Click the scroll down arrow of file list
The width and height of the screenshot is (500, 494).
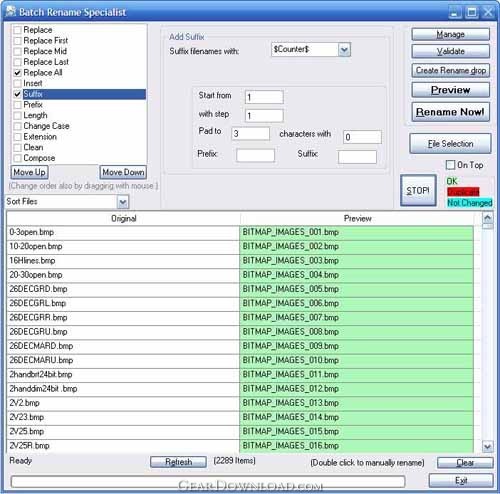coord(488,446)
